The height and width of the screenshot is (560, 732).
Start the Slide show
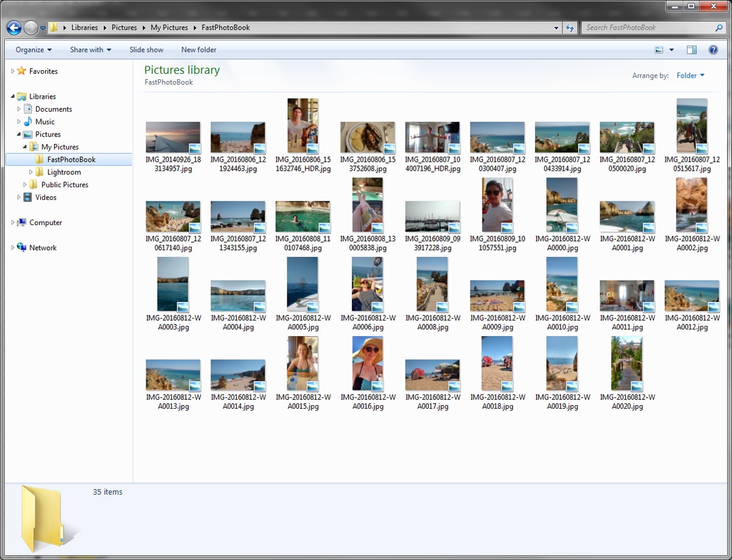click(146, 50)
